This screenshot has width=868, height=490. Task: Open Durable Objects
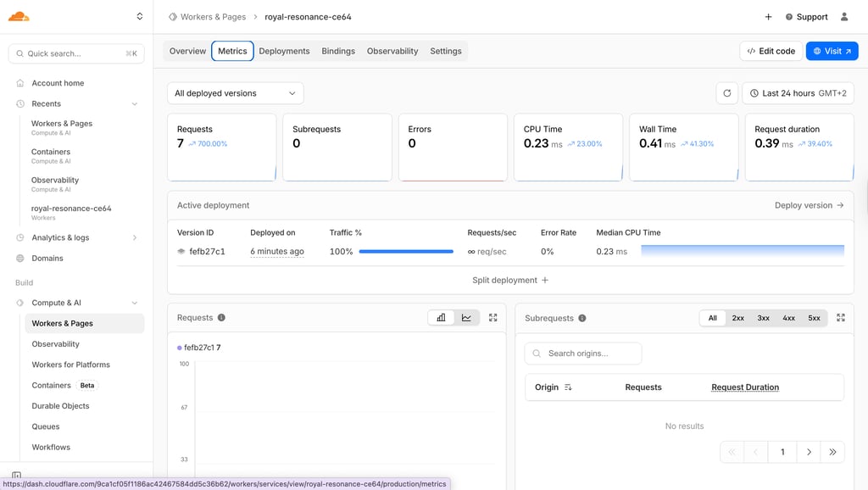pos(60,406)
